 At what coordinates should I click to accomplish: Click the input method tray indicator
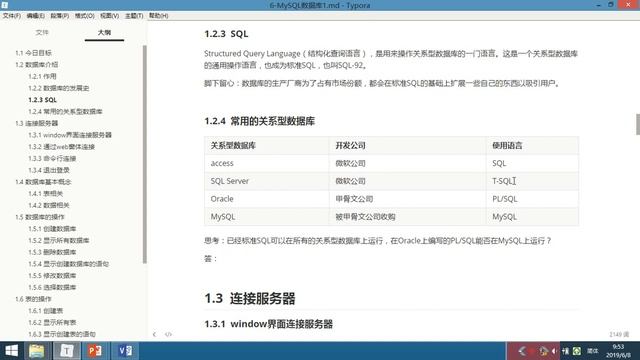click(593, 351)
